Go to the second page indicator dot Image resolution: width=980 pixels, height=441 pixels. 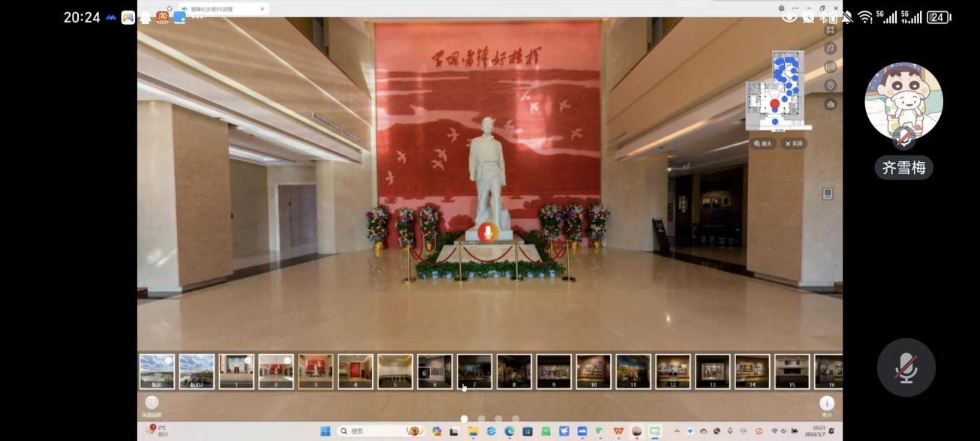(x=481, y=419)
